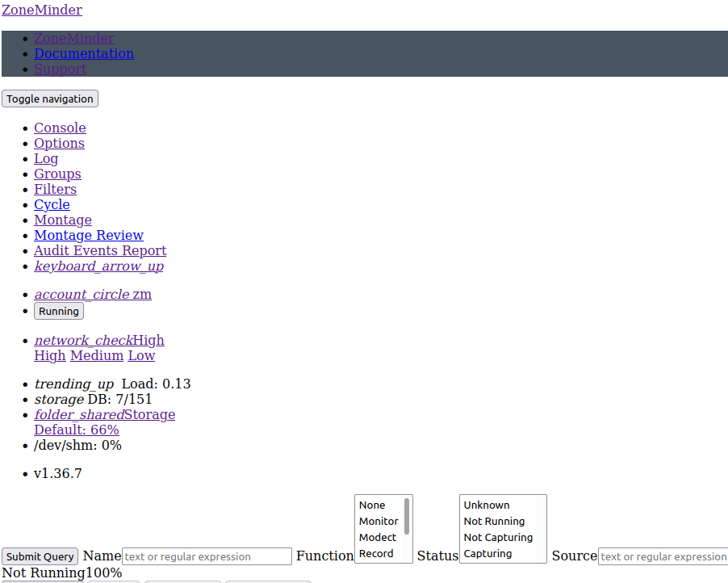This screenshot has height=583, width=728.
Task: Select None in the Function list
Action: [x=380, y=505]
